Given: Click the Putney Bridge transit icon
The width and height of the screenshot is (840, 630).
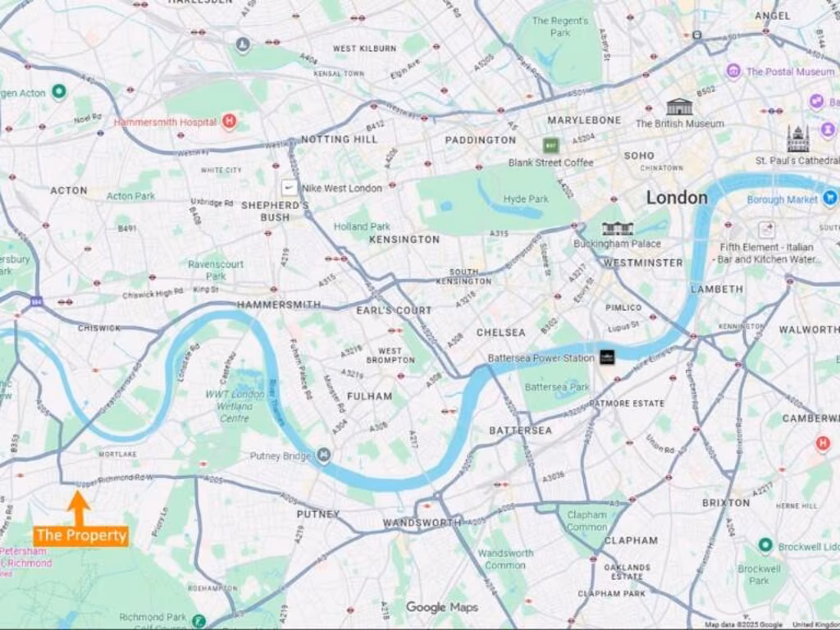Looking at the screenshot, I should click(323, 454).
